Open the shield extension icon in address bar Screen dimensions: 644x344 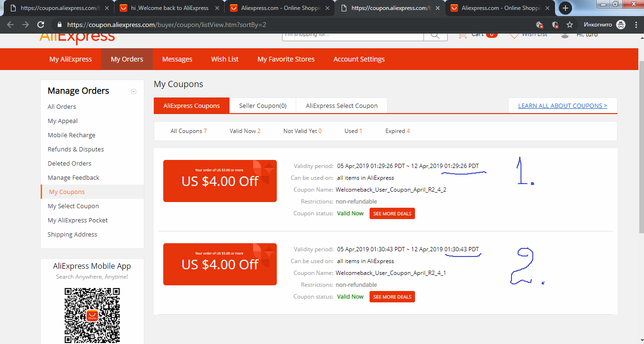[555, 25]
